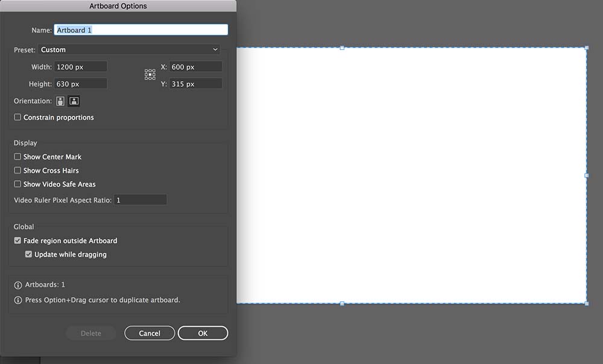
Task: Select landscape orientation icon
Action: point(74,101)
